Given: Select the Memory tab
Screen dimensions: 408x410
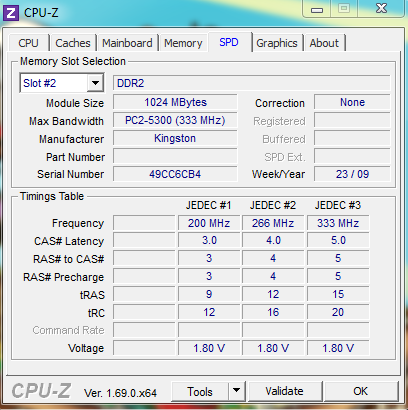Looking at the screenshot, I should pos(183,43).
